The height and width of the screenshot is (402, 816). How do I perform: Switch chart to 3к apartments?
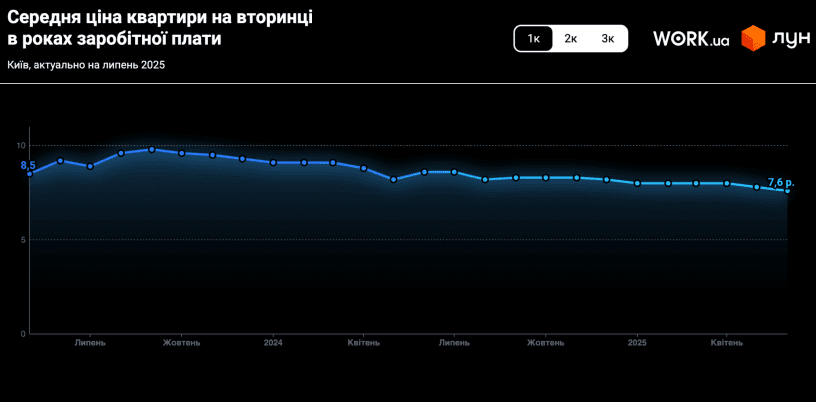[x=608, y=38]
